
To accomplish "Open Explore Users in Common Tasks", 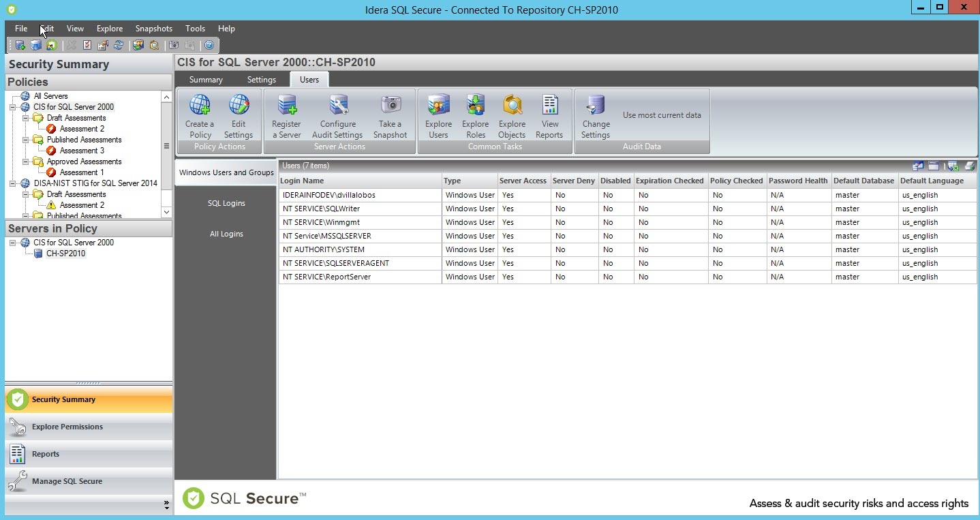I will coord(438,117).
